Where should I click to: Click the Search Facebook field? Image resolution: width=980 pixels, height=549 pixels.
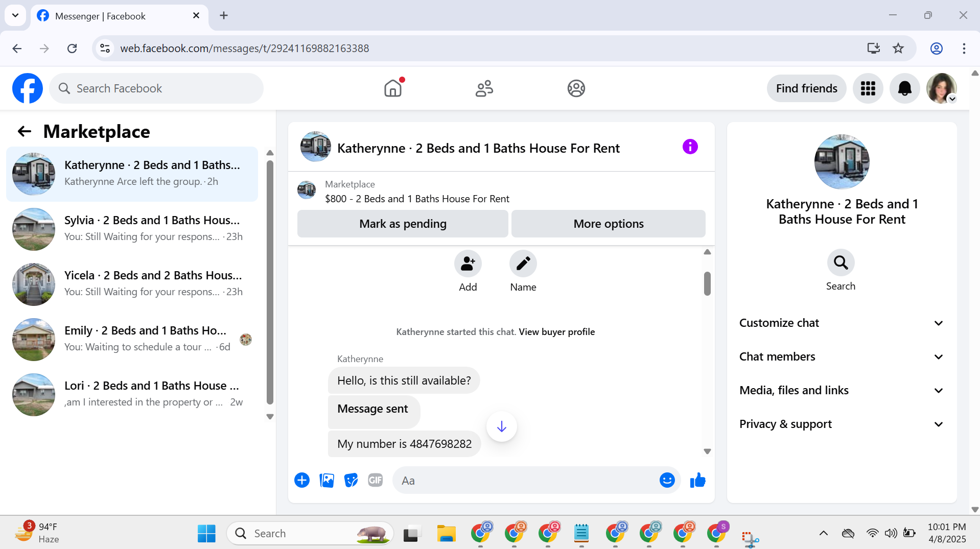156,88
